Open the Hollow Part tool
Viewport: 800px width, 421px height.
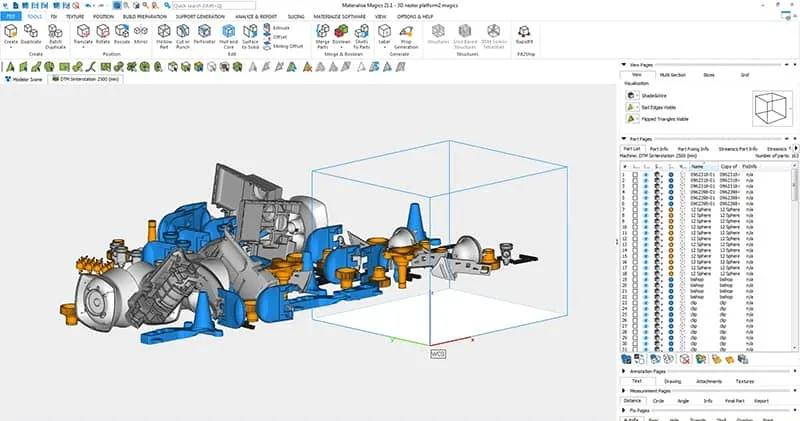tap(164, 38)
